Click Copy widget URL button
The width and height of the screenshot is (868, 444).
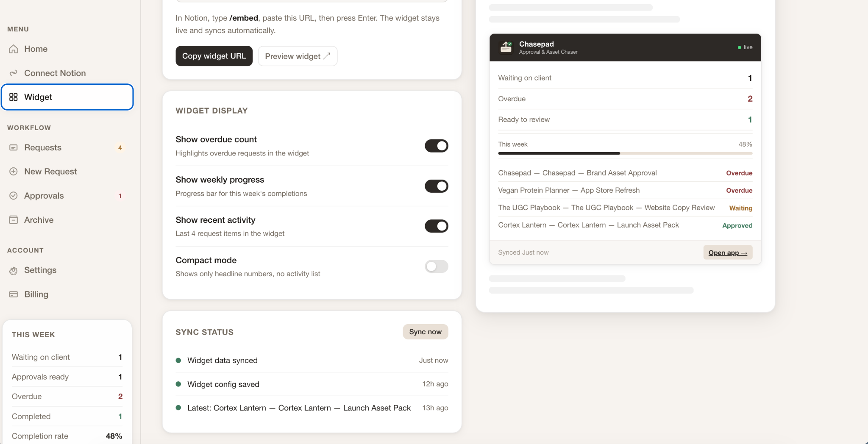click(x=214, y=56)
